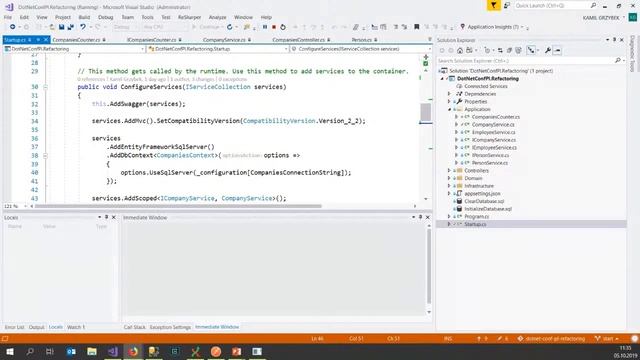Open the Diagnostic Tools side tab
This screenshot has width=640, height=360.
point(632,53)
